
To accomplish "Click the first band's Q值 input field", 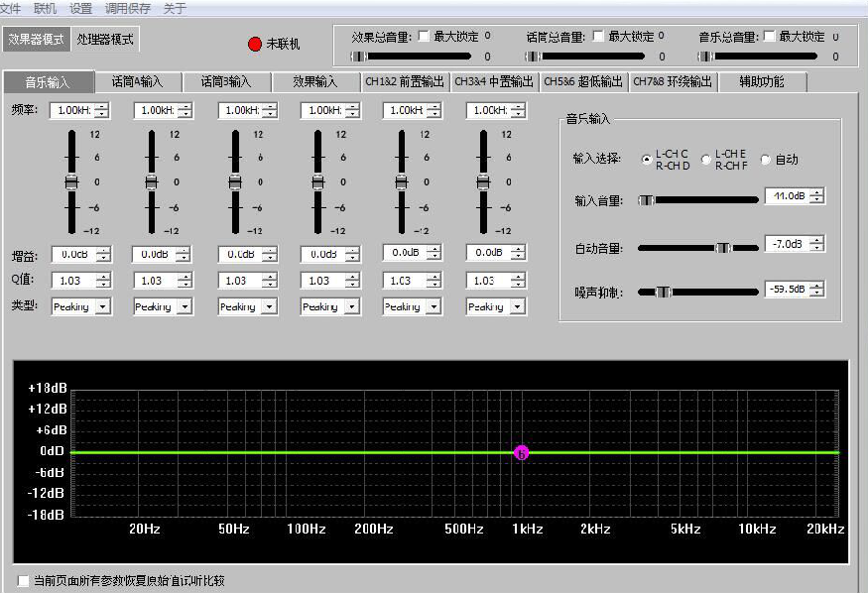I will tap(73, 281).
